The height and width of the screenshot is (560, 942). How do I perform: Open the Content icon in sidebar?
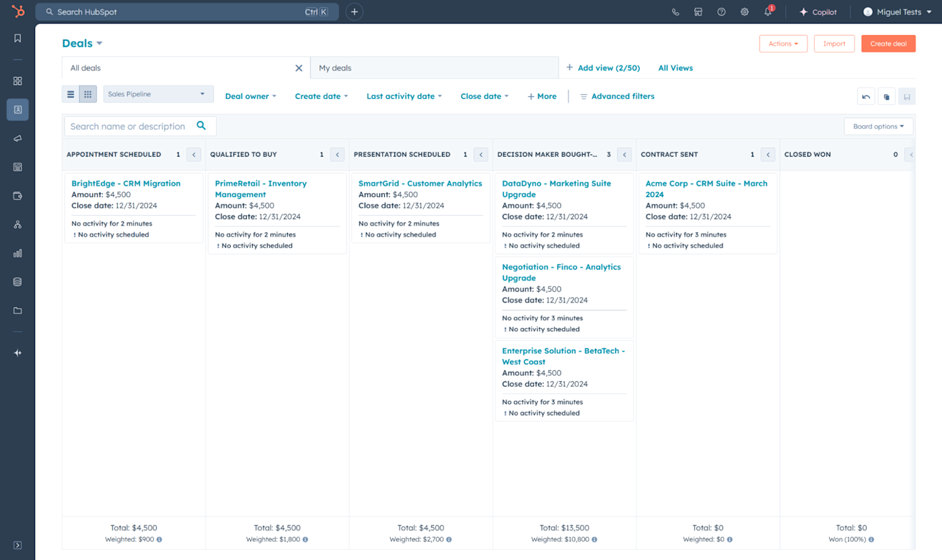(17, 167)
